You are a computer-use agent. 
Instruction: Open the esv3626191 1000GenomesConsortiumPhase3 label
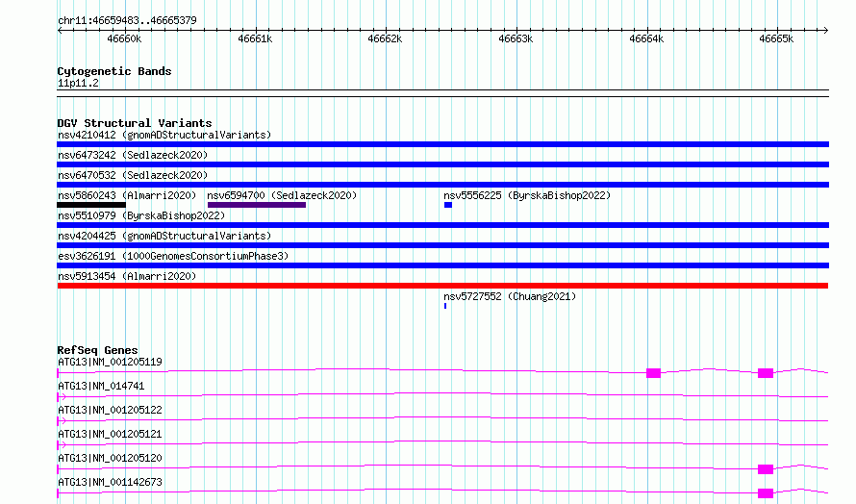(x=173, y=256)
